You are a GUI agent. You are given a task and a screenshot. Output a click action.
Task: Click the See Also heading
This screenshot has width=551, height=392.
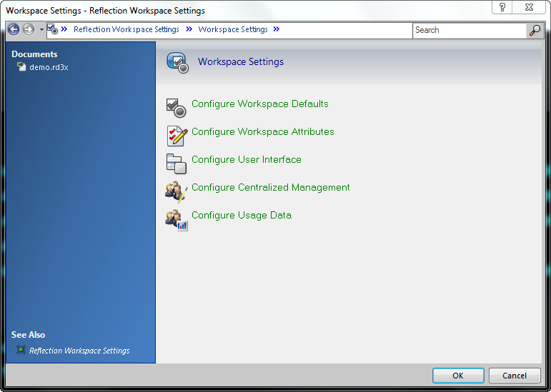coord(28,335)
